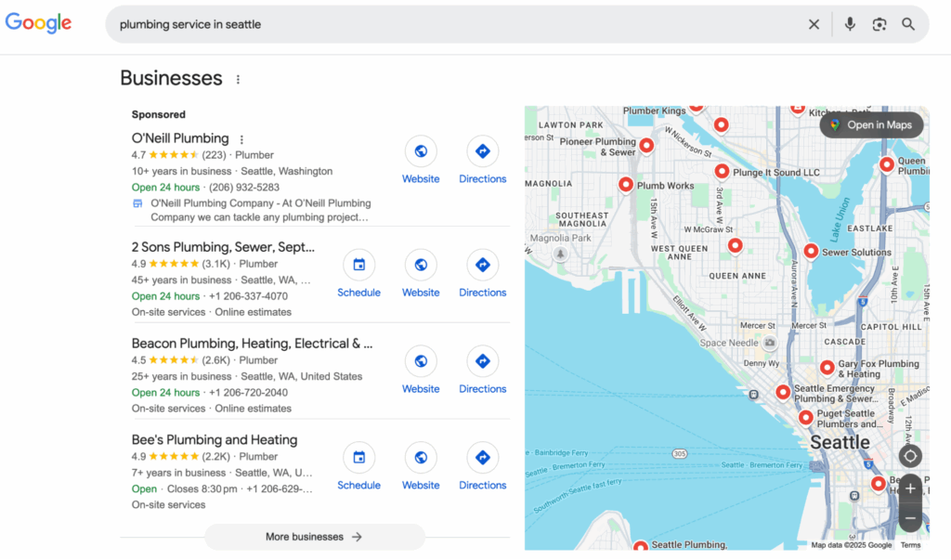Click Bee's Plumbing Schedule calendar icon

(x=359, y=458)
